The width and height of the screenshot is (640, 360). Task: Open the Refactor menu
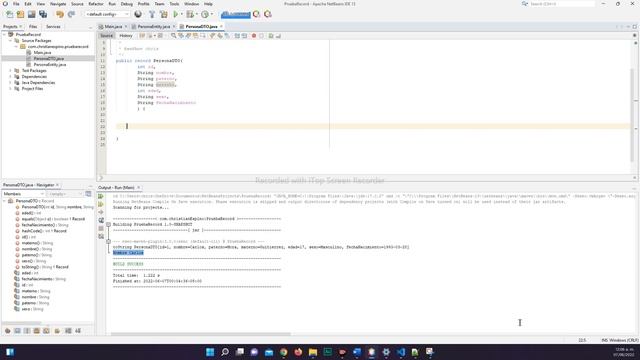click(x=96, y=4)
